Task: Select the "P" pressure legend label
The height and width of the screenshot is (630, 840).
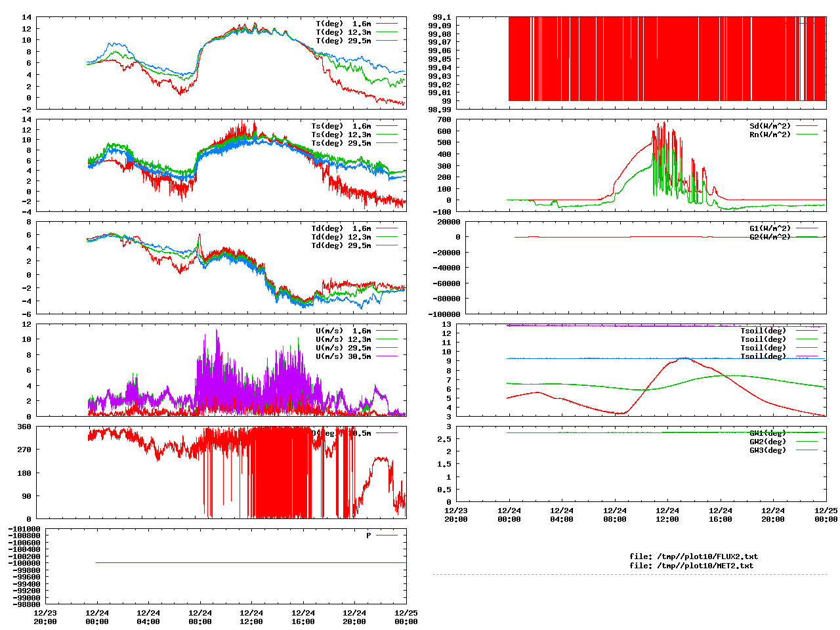Action: pyautogui.click(x=369, y=535)
